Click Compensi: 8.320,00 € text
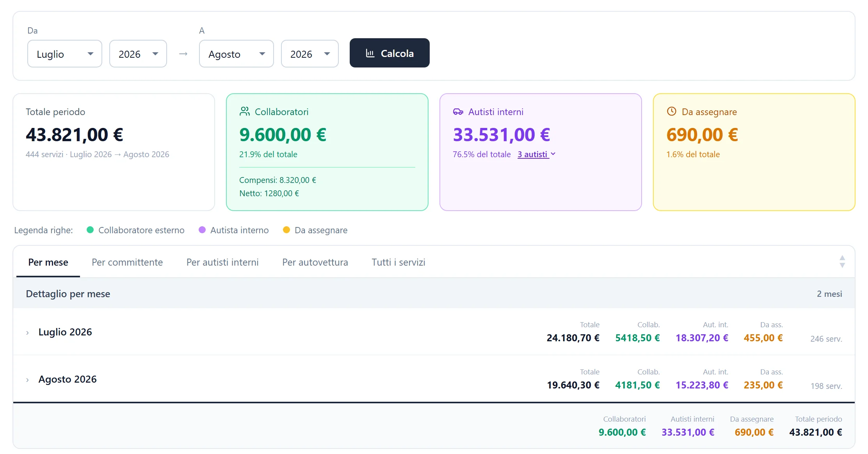The image size is (868, 454). pyautogui.click(x=277, y=180)
